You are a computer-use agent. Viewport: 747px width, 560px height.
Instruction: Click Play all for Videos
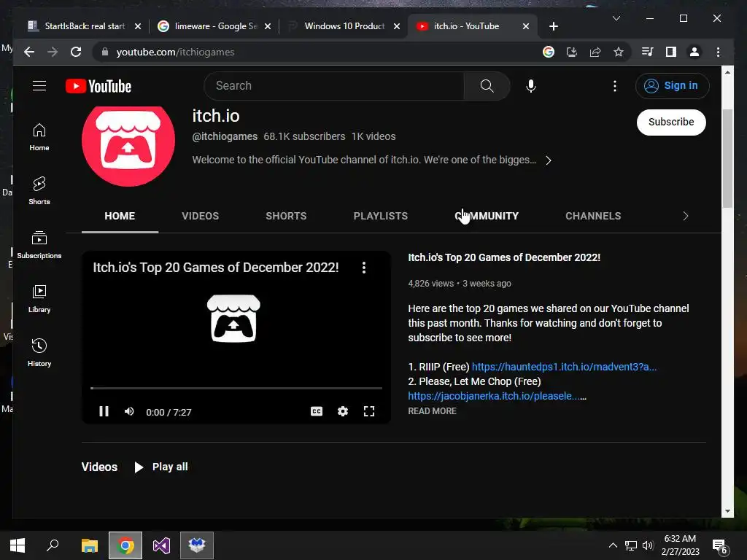[161, 467]
